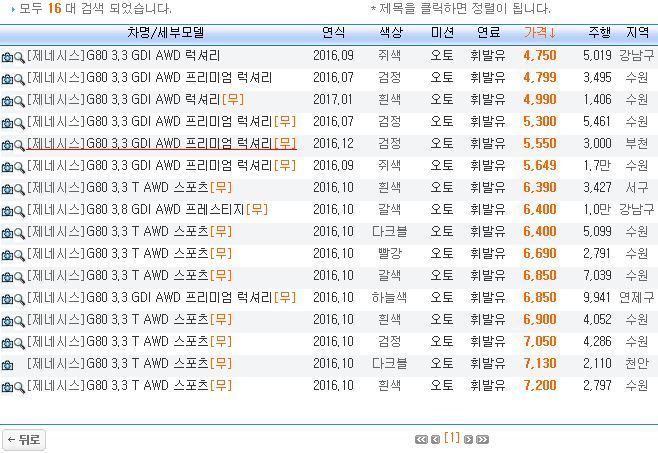The image size is (658, 453).
Task: Click magnifier icon in the 4,799 price row
Action: (19, 79)
